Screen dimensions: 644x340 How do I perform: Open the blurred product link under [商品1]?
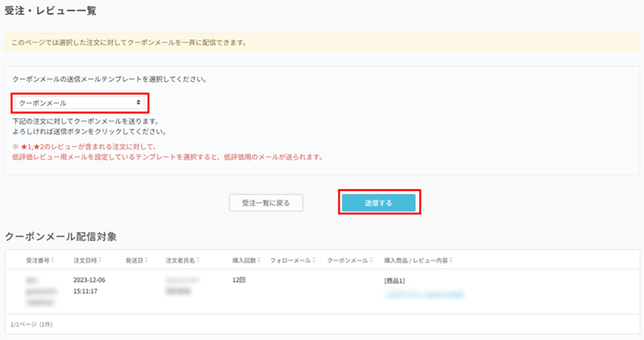click(424, 293)
